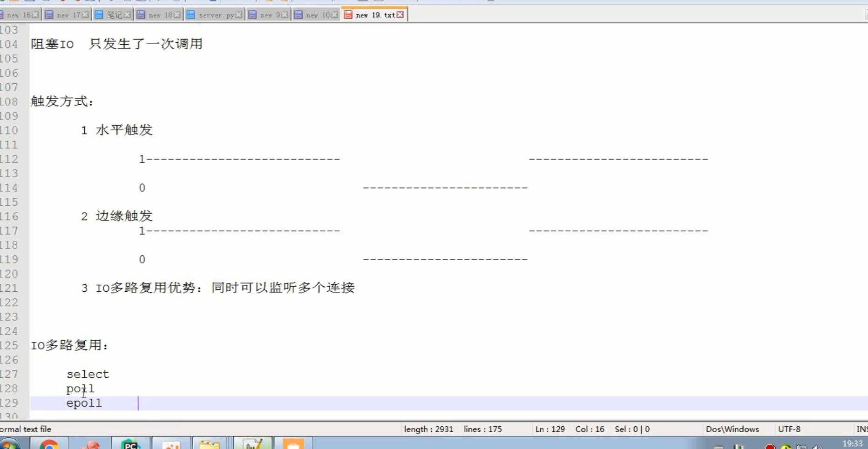The image size is (868, 449).
Task: Switch to the new 10 tab
Action: 318,15
